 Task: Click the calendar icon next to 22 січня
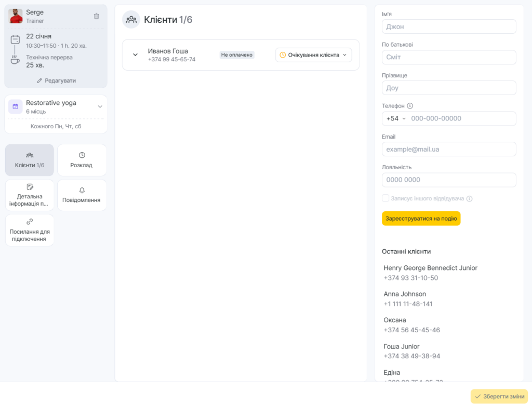[15, 39]
